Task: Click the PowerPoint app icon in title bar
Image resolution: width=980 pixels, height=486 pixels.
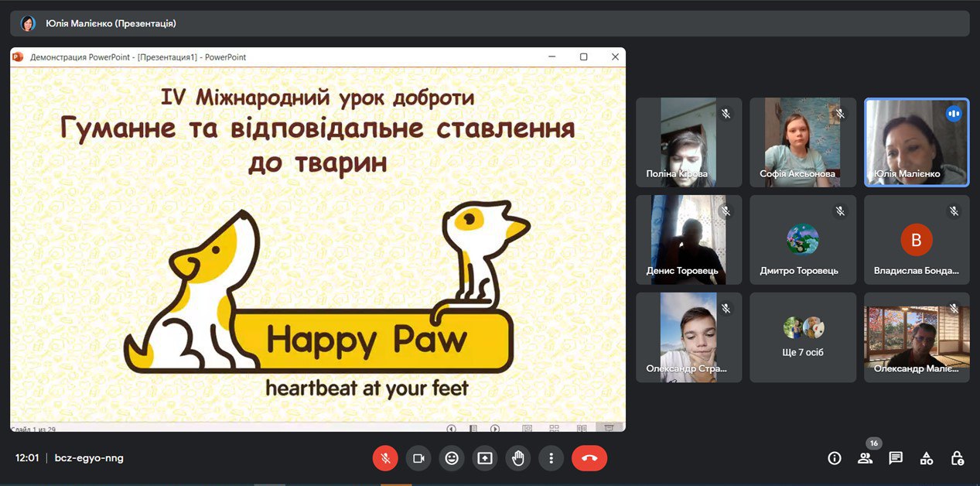Action: 18,56
